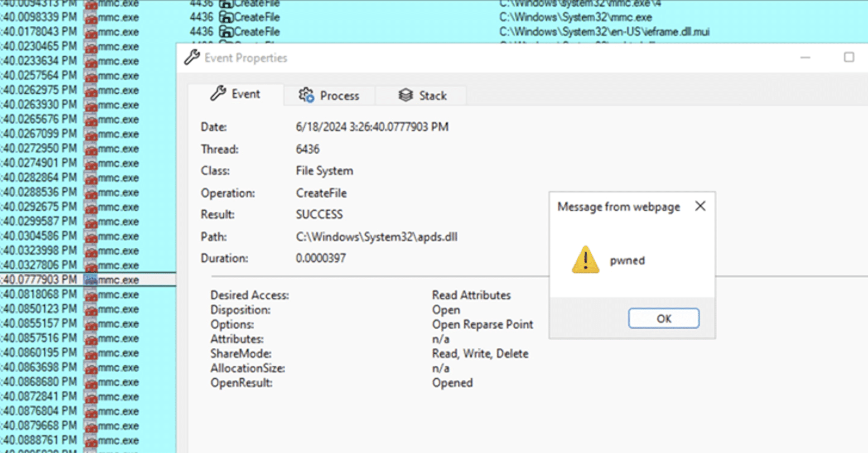Close the Message from webpage dialog

700,206
